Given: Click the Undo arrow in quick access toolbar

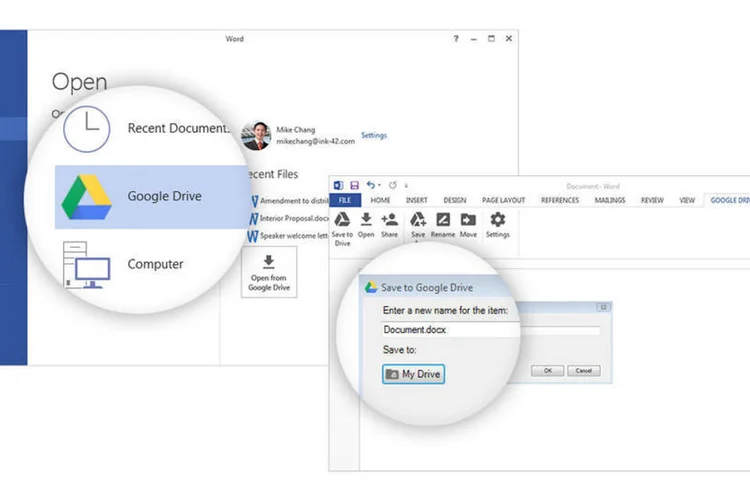Looking at the screenshot, I should point(371,185).
